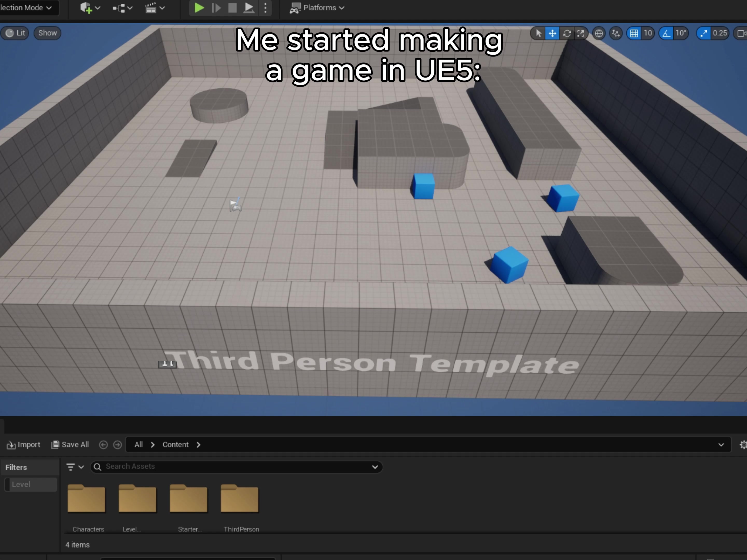Click the Stop simulation square button
This screenshot has width=747, height=560.
pos(232,8)
